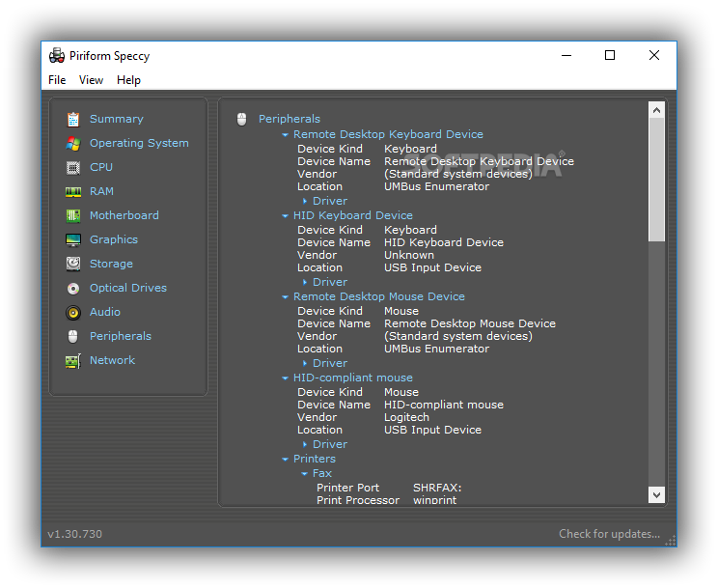
Task: Click the Logitech vendor value
Action: pyautogui.click(x=406, y=417)
